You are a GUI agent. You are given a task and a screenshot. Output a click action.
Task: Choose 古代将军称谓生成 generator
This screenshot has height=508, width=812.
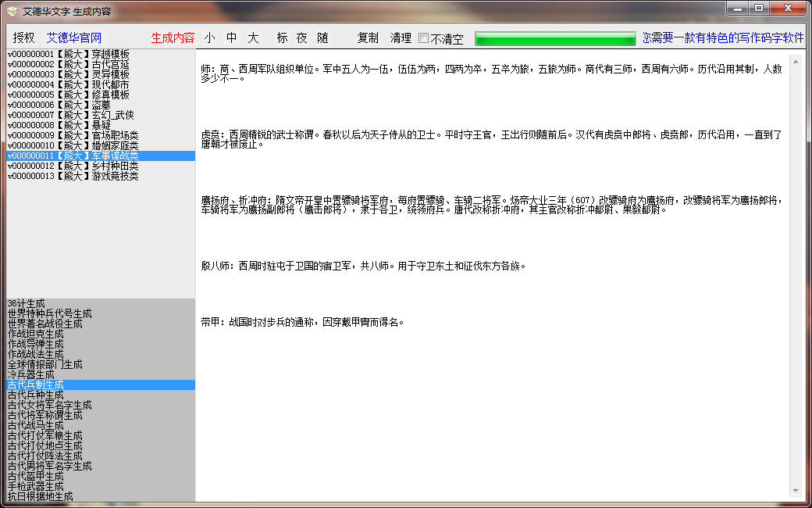pyautogui.click(x=101, y=415)
